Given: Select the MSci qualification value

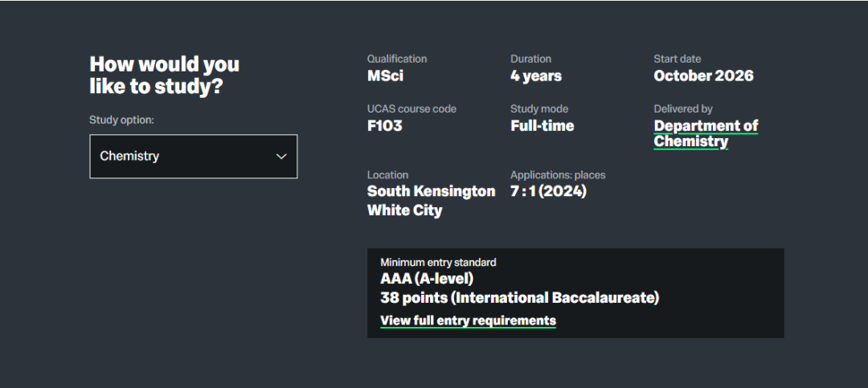Looking at the screenshot, I should [x=385, y=76].
